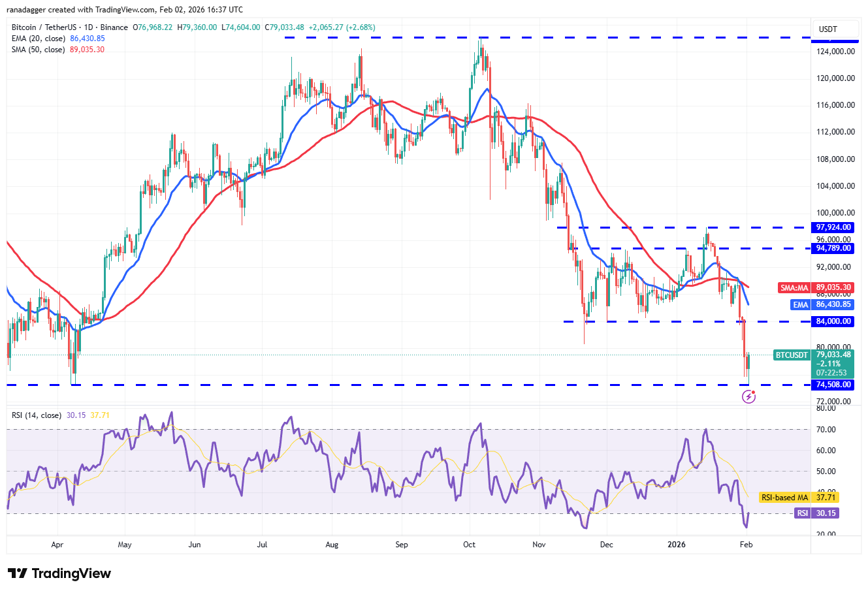Viewport: 868px width, 593px height.
Task: Click the 84,000.00 price level label
Action: click(x=833, y=321)
